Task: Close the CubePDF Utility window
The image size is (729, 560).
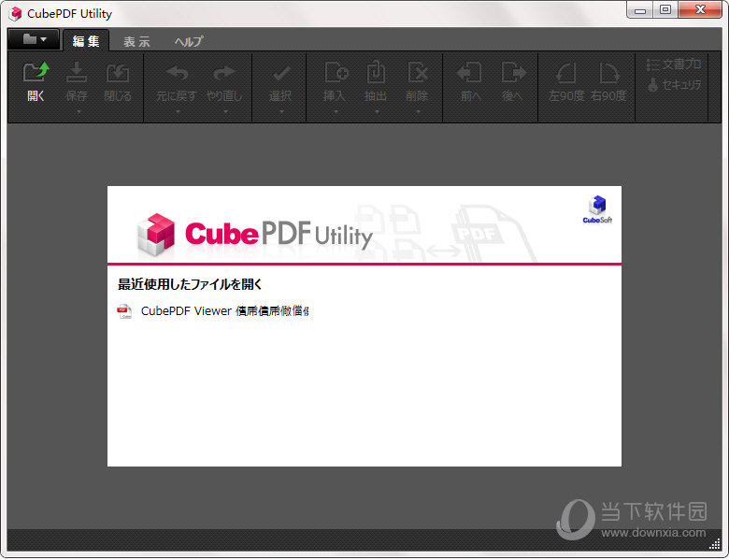Action: point(700,10)
